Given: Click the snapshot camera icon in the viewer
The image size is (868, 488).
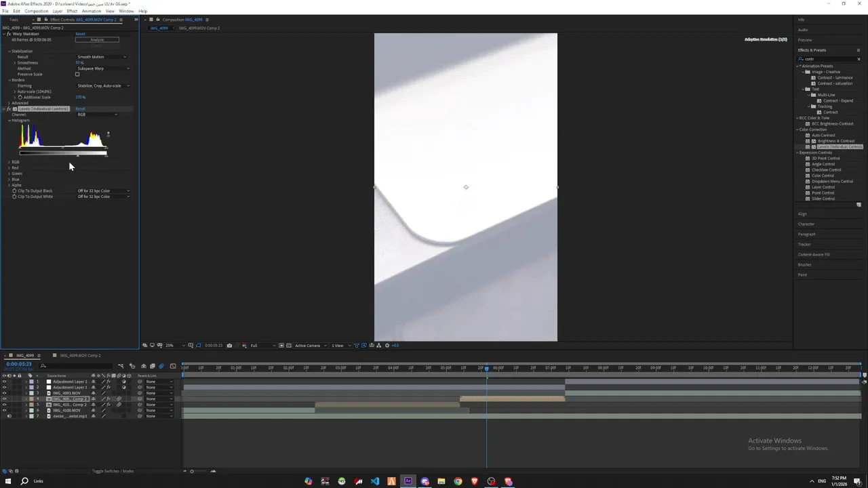Looking at the screenshot, I should [x=229, y=346].
